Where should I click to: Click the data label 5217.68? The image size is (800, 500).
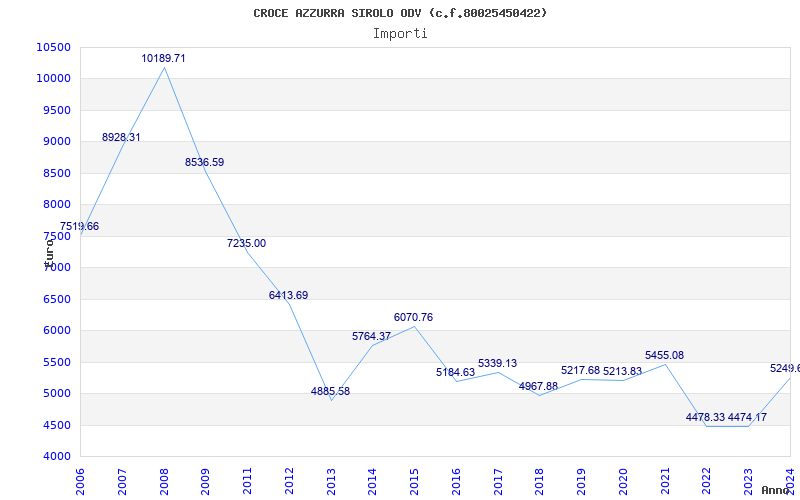[x=581, y=370]
